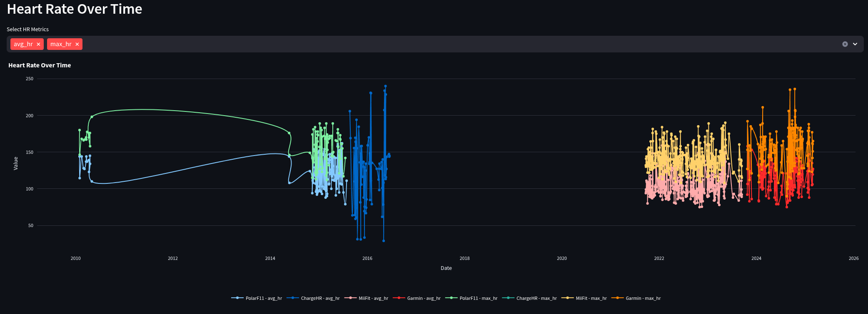
Task: Click inside the Select HR Metrics field
Action: tap(417, 44)
